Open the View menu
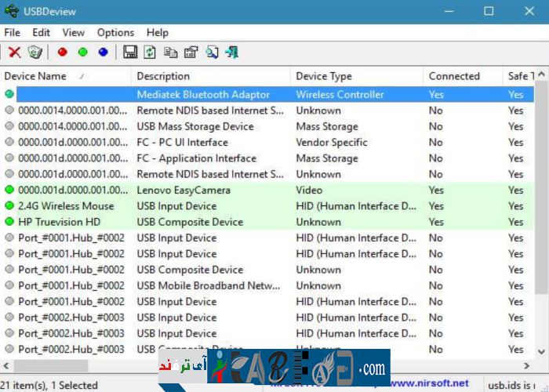 73,32
